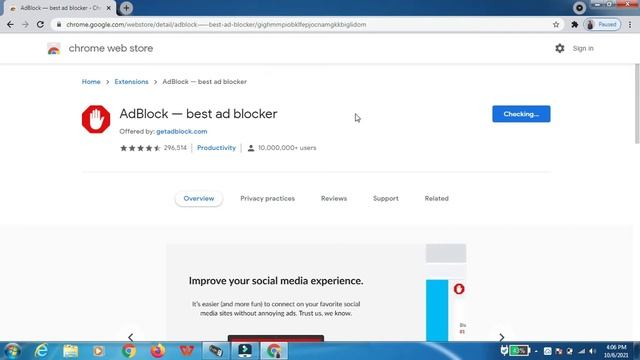Open the media player taskbar icon
The image size is (640, 360).
click(x=98, y=351)
